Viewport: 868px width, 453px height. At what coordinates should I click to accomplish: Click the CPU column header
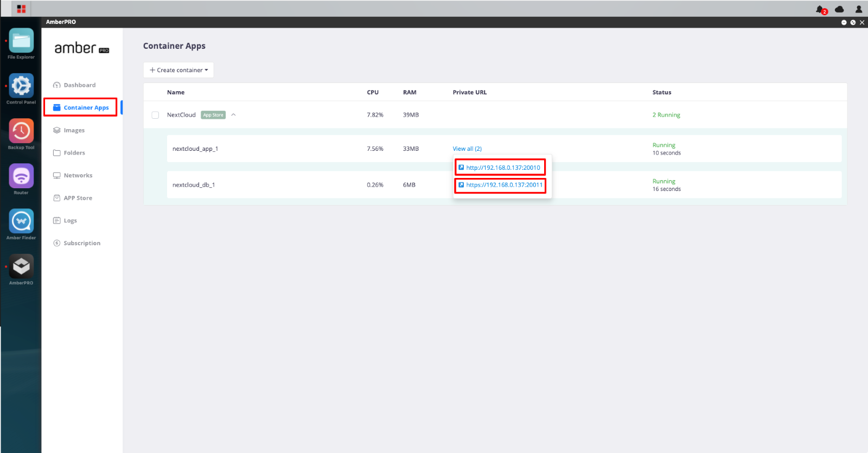(373, 92)
